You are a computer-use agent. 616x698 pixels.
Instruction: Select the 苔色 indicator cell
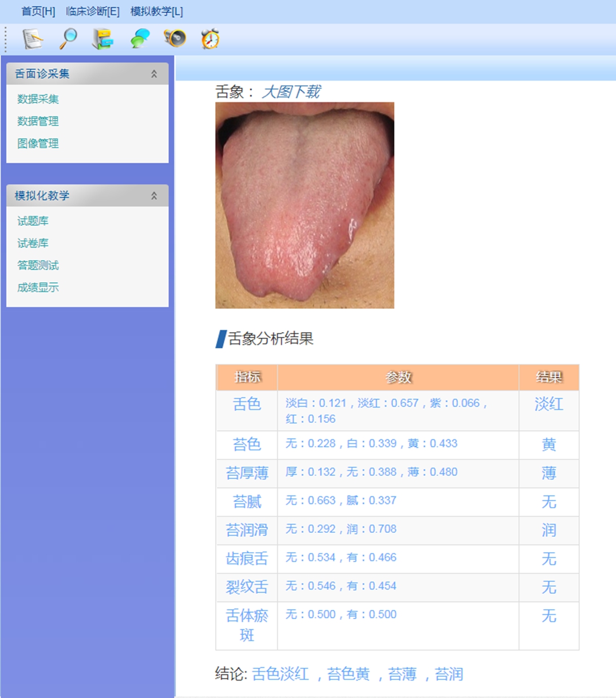247,445
